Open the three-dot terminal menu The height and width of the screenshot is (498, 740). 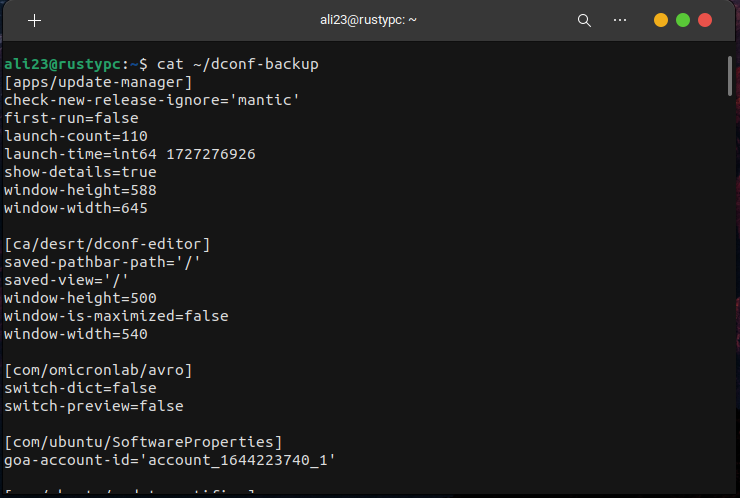(620, 20)
